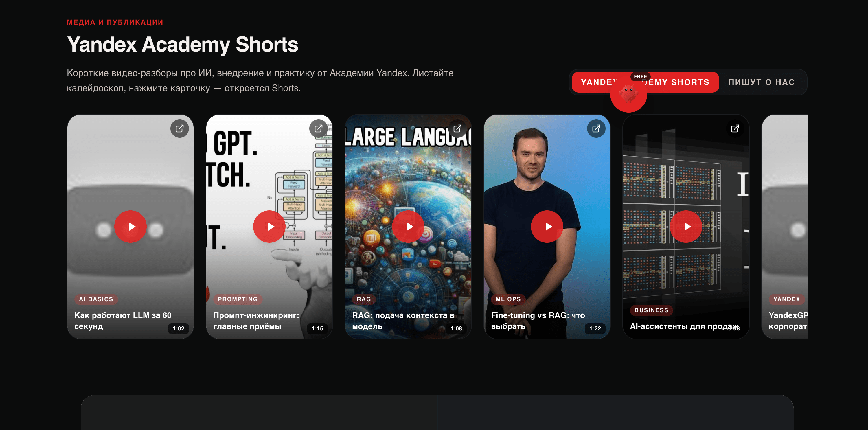Play the 'Fine-tuning vs RAG' video

[x=547, y=227]
